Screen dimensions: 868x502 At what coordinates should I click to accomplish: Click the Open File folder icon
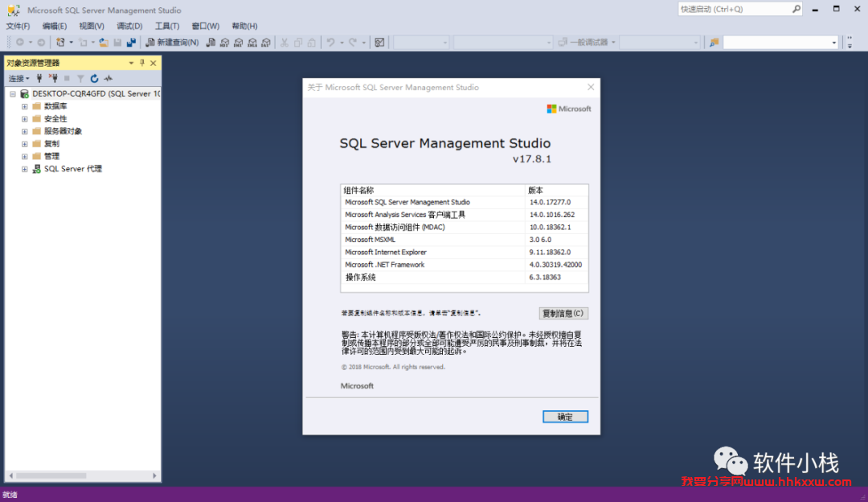(104, 42)
